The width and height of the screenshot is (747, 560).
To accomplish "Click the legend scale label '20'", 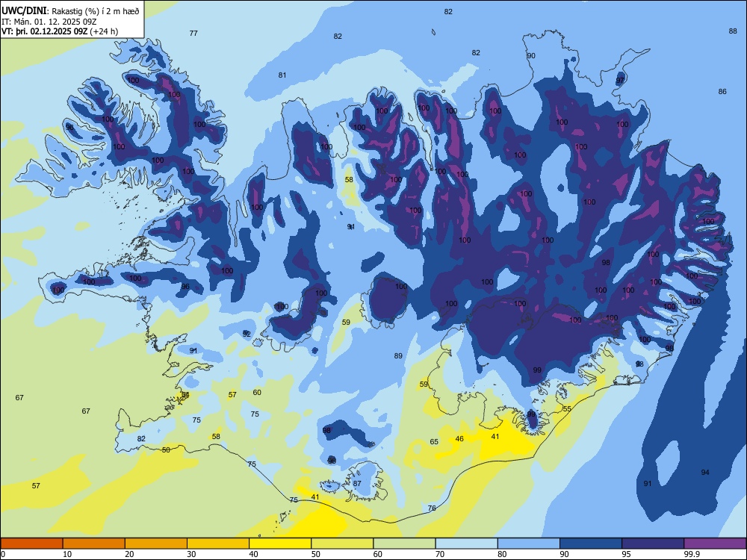I will pos(129,554).
